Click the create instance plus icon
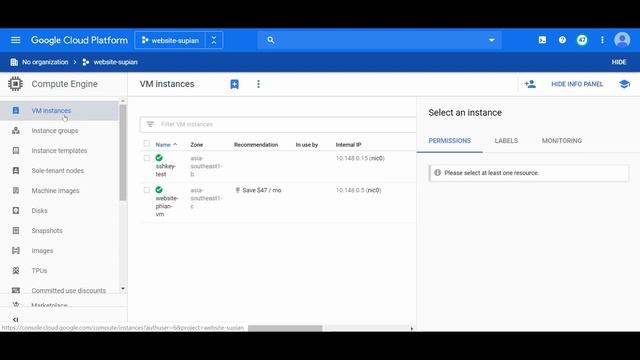Screen dimensions: 640x360 pos(235,84)
